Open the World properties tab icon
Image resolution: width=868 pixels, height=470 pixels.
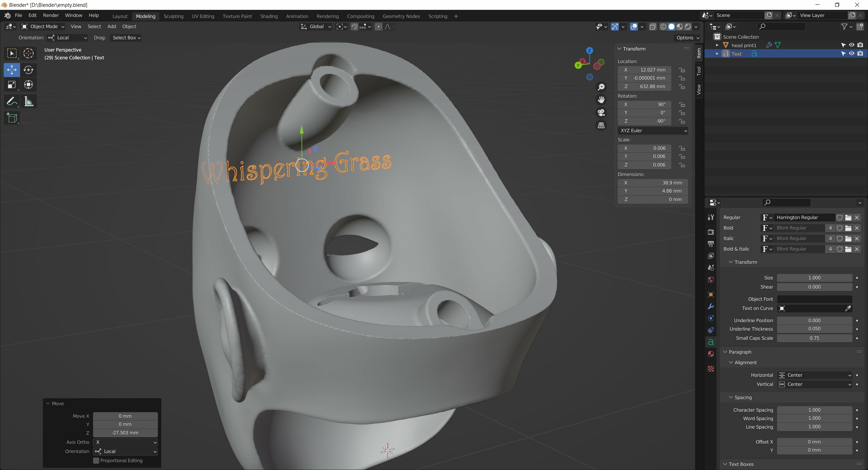(711, 280)
